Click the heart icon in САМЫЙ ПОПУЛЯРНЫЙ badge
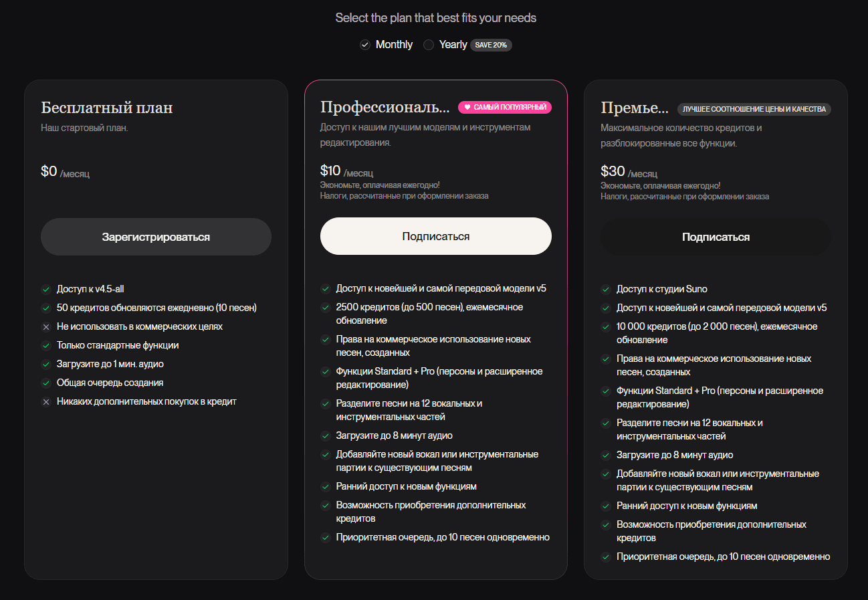 [467, 107]
